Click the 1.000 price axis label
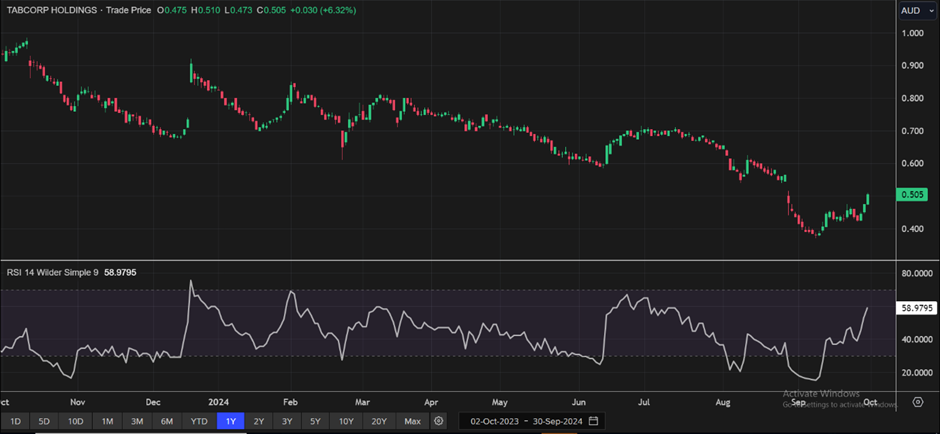The image size is (940, 434). pos(913,33)
